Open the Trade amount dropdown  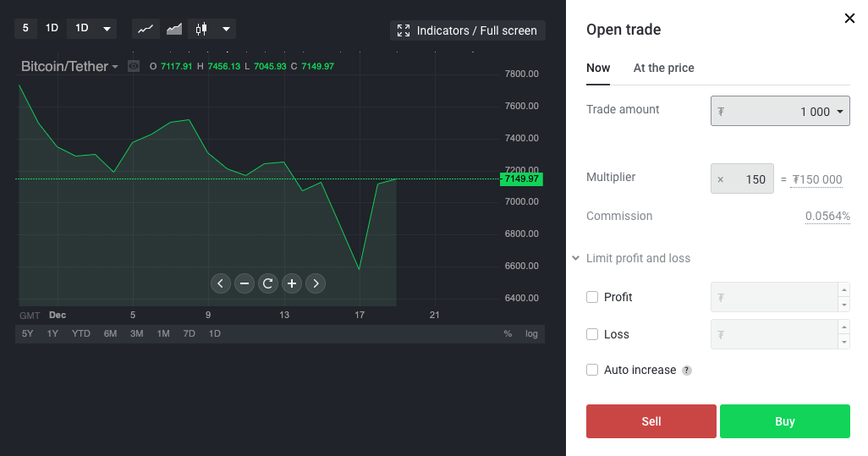click(x=780, y=112)
